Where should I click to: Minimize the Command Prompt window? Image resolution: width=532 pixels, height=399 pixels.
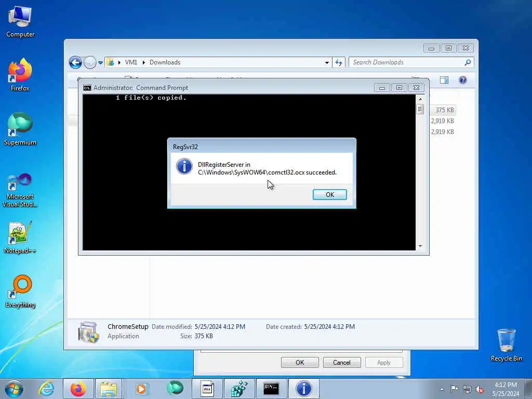382,88
